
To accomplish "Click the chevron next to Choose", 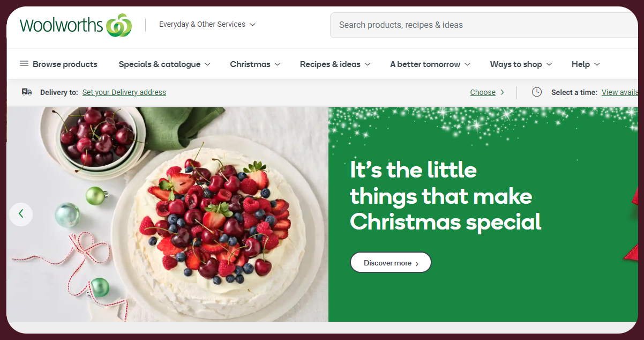I will (502, 92).
